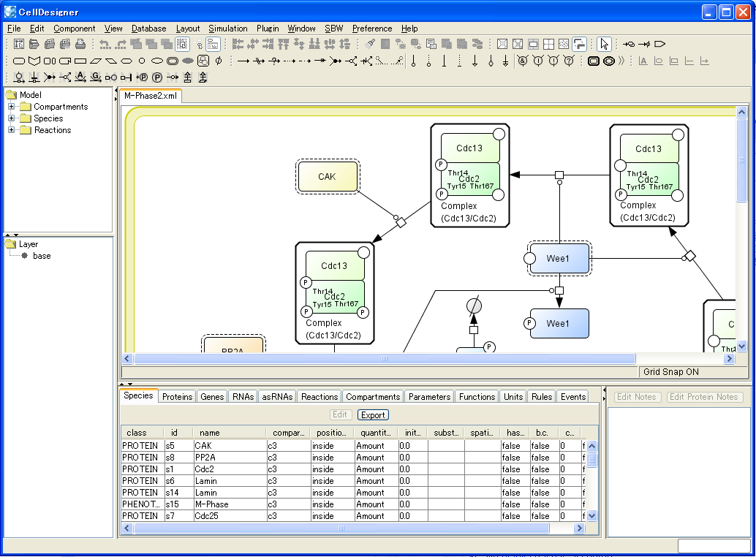Toggle the base layer in the Layer panel
The width and height of the screenshot is (756, 557).
[25, 256]
